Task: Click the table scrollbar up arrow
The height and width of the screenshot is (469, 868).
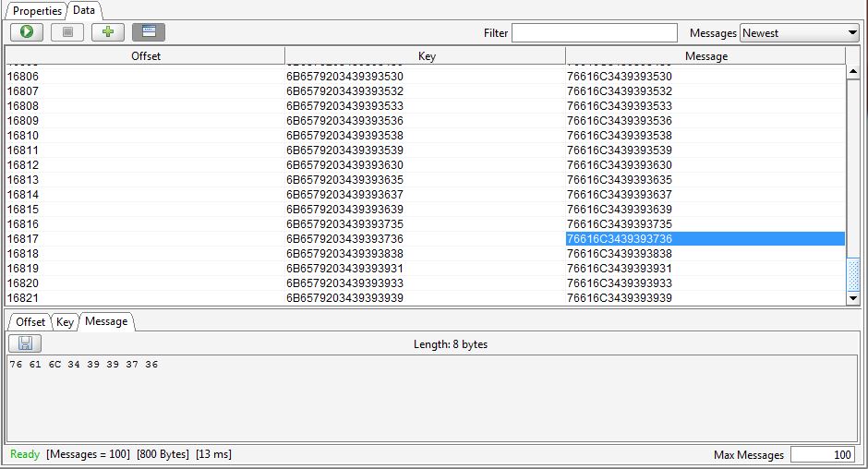Action: (853, 54)
